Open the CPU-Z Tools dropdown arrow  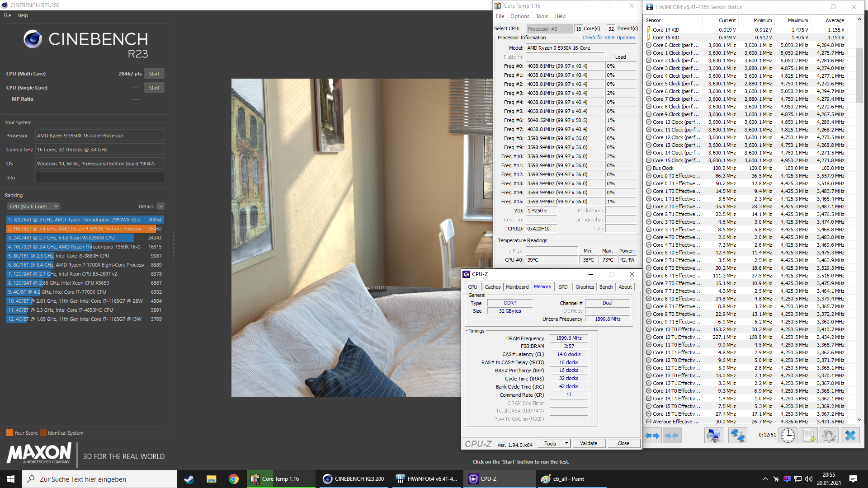click(566, 443)
